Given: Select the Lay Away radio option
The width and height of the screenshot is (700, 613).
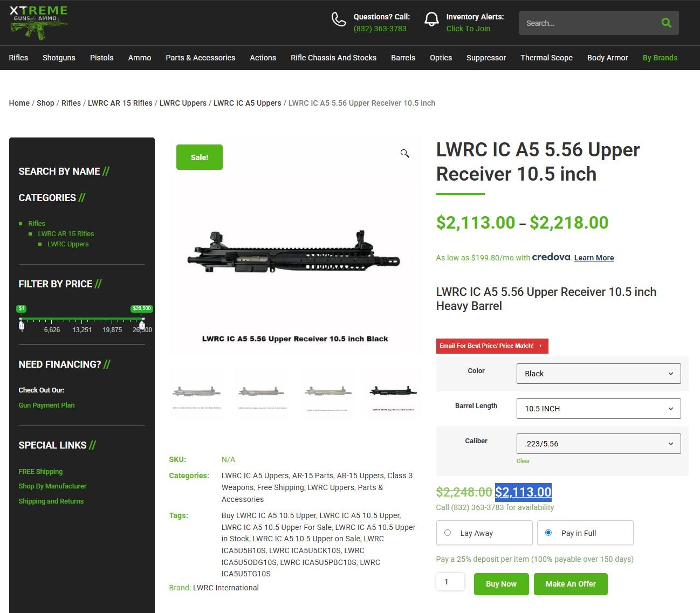Looking at the screenshot, I should 448,533.
